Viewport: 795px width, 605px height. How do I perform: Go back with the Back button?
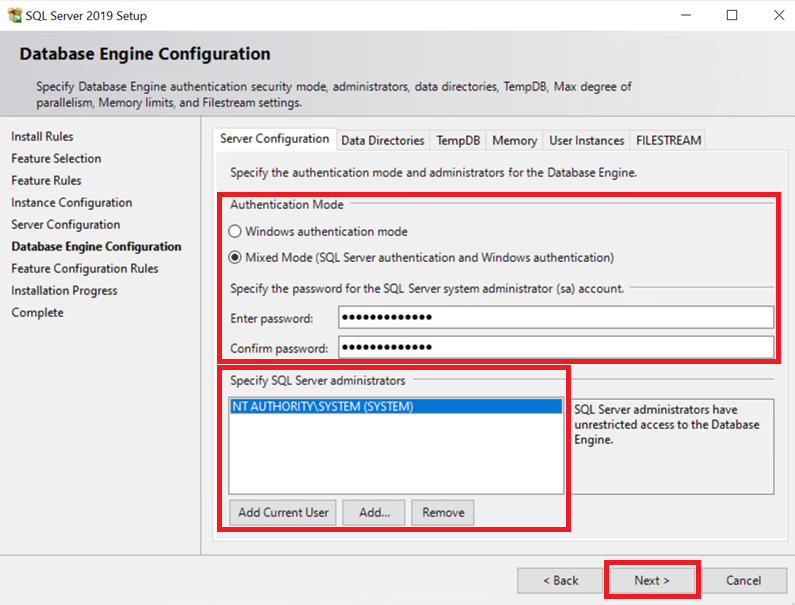coord(560,580)
